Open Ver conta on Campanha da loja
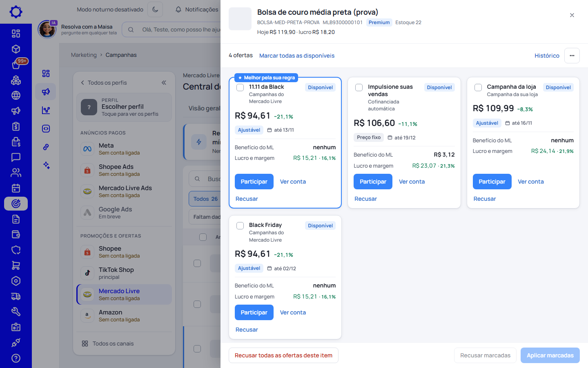 pyautogui.click(x=531, y=182)
